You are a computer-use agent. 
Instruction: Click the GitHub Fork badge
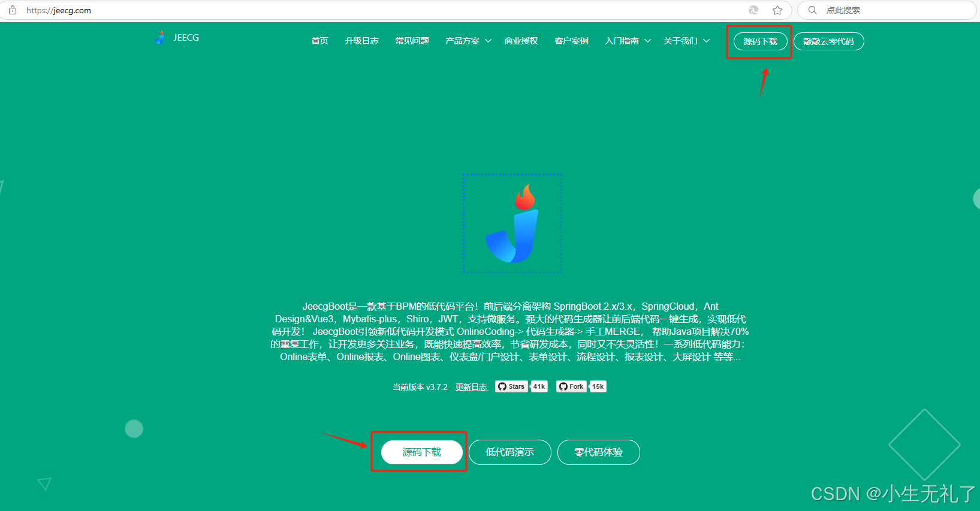point(572,386)
